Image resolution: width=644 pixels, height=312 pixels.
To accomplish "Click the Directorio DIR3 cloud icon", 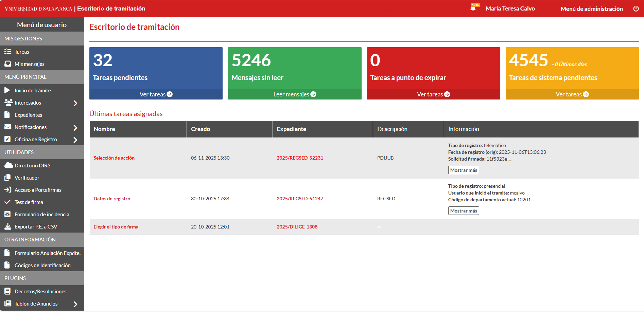I will (8, 165).
